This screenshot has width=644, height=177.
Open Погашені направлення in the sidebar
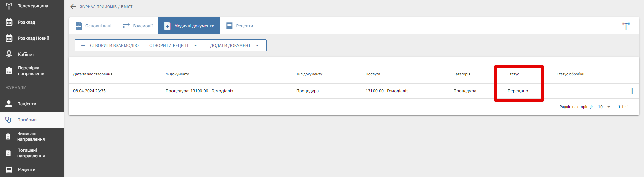[x=31, y=153]
